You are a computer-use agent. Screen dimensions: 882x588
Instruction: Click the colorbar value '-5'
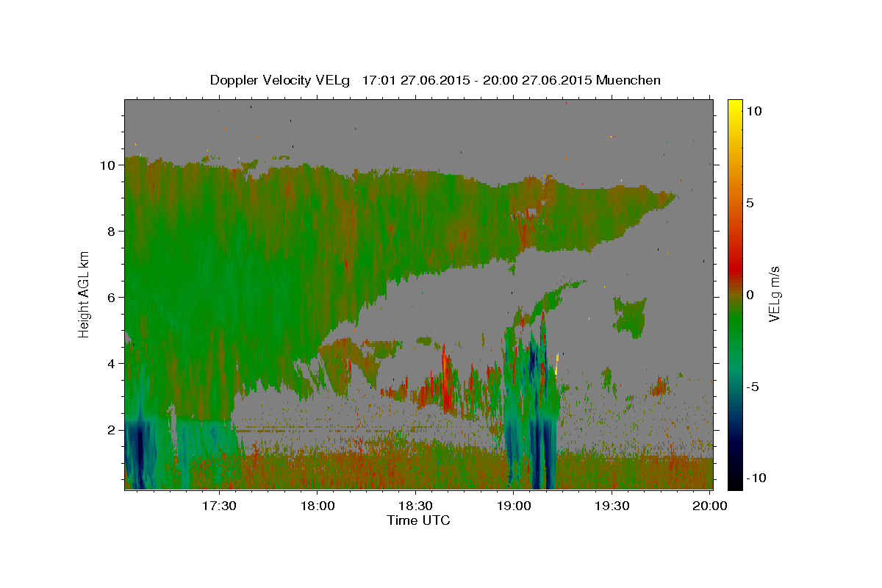[753, 387]
